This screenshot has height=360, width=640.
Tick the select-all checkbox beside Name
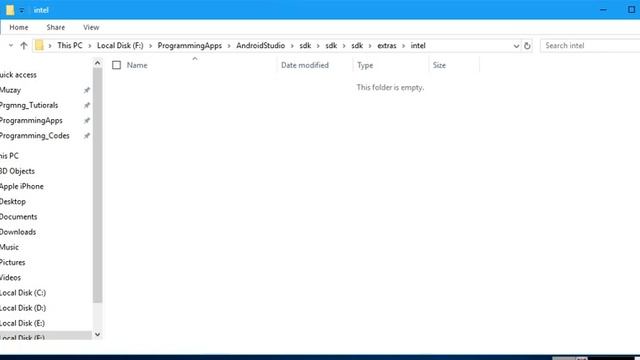116,65
